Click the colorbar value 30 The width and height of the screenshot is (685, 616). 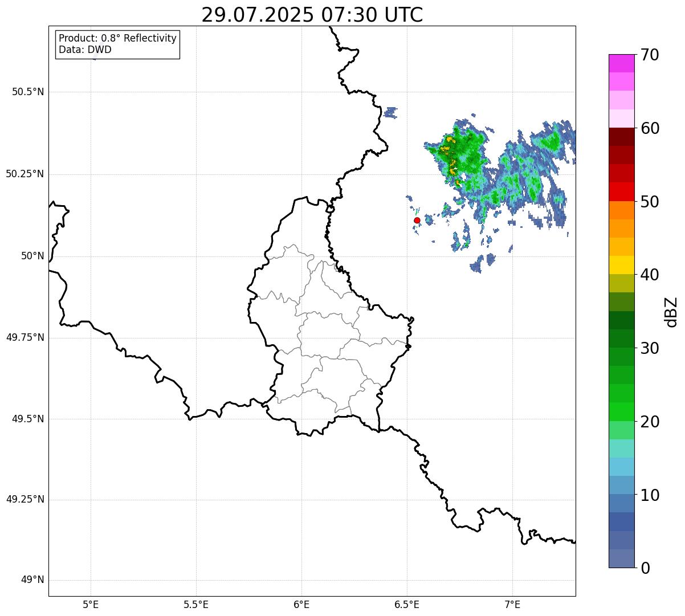[650, 348]
